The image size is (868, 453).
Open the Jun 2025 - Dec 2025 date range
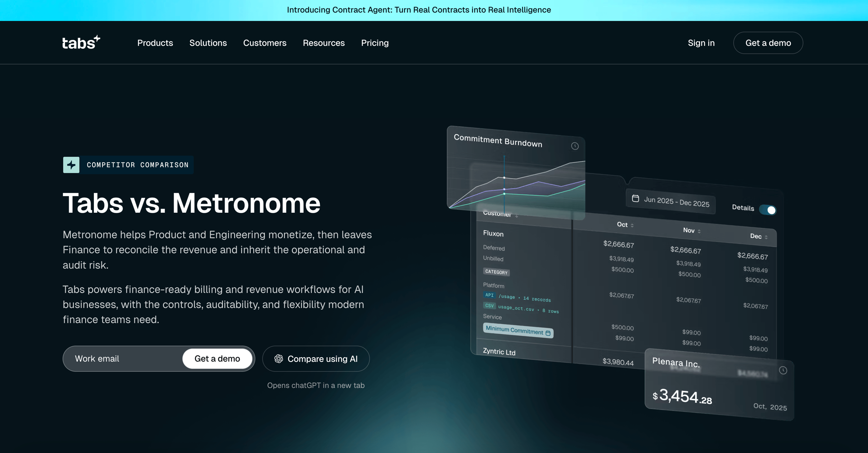[x=671, y=201]
